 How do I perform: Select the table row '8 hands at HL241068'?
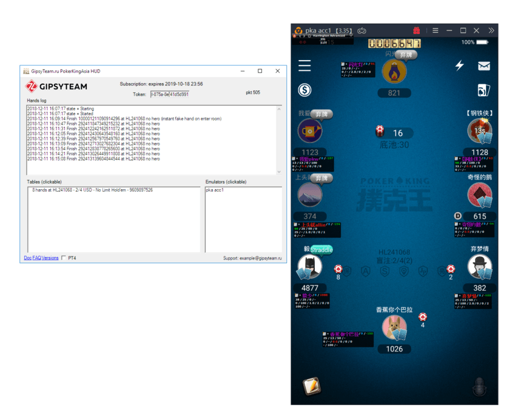click(x=92, y=190)
